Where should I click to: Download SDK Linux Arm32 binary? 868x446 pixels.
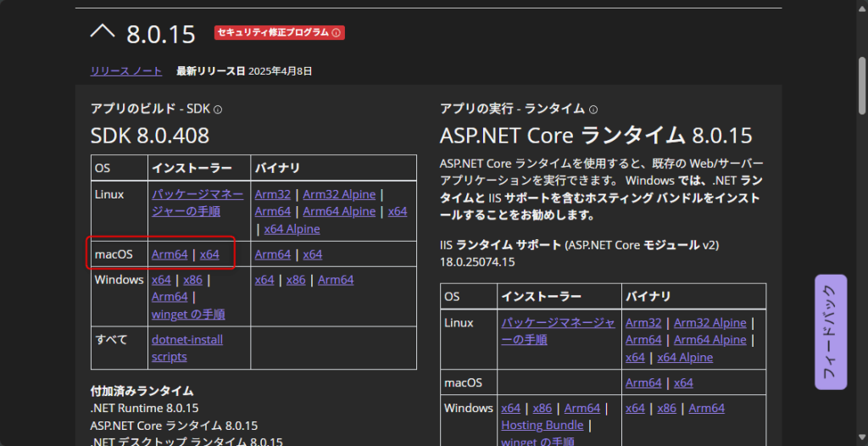272,194
